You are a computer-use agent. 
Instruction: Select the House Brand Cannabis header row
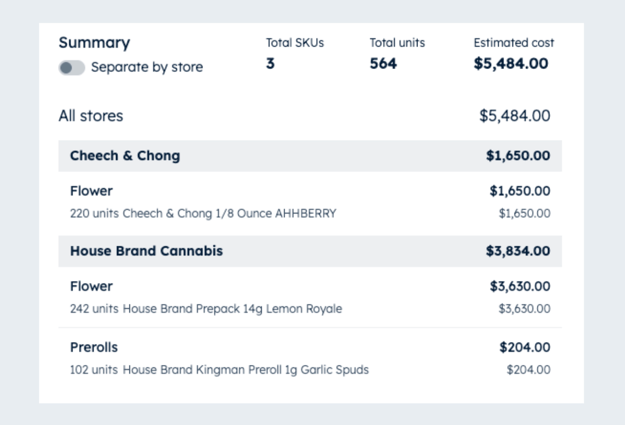pos(310,251)
